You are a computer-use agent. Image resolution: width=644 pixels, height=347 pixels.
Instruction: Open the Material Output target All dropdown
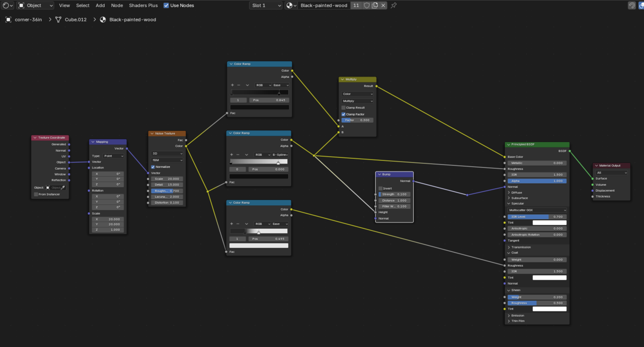[x=612, y=172]
